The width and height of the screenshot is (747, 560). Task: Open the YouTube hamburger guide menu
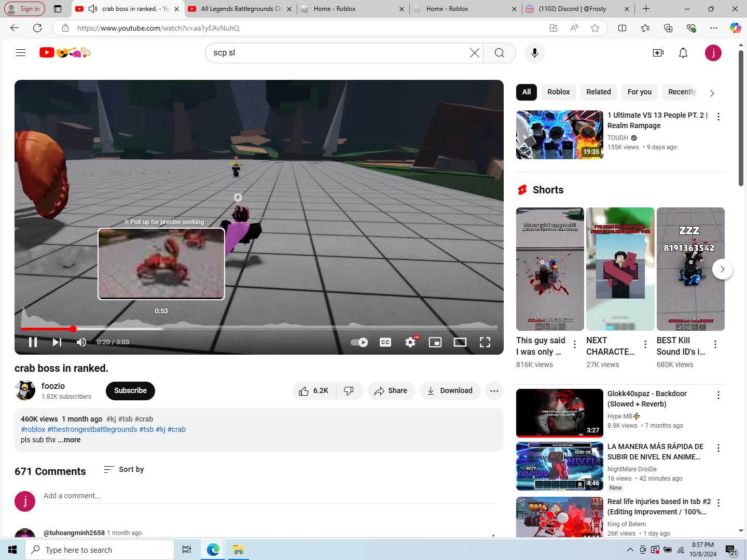point(21,52)
